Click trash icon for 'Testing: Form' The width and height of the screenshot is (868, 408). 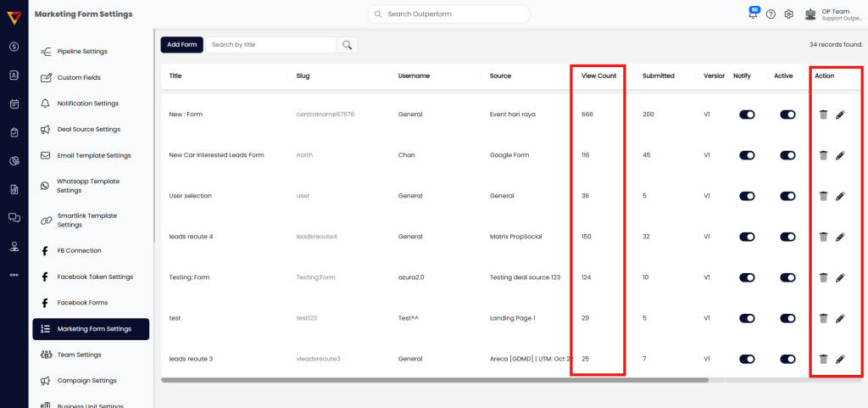pyautogui.click(x=823, y=277)
